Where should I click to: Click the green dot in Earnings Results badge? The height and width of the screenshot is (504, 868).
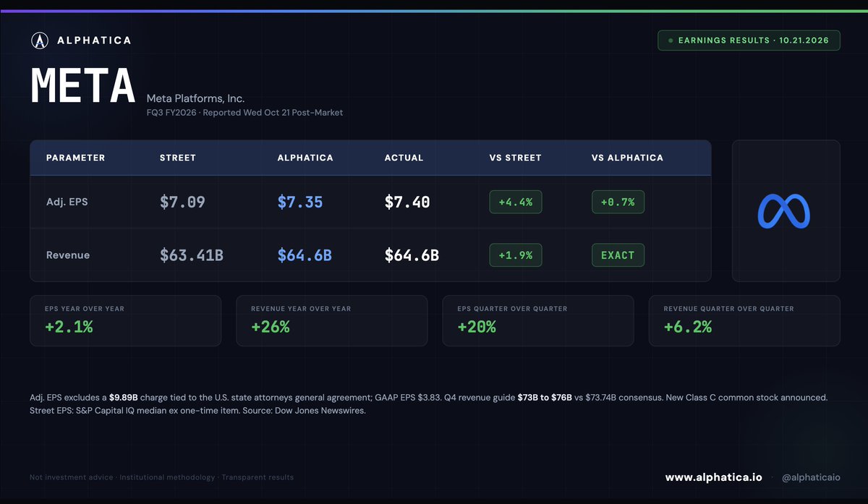click(671, 40)
